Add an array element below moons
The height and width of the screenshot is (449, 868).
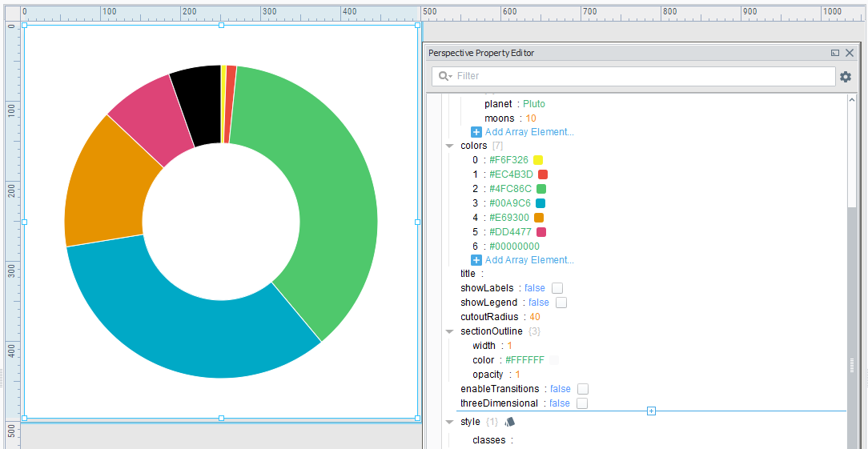coord(529,132)
